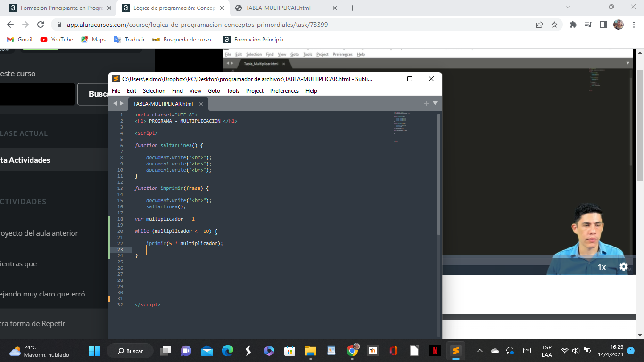Viewport: 644px width, 362px height.
Task: Open ESP LAA language switcher
Action: 547,351
